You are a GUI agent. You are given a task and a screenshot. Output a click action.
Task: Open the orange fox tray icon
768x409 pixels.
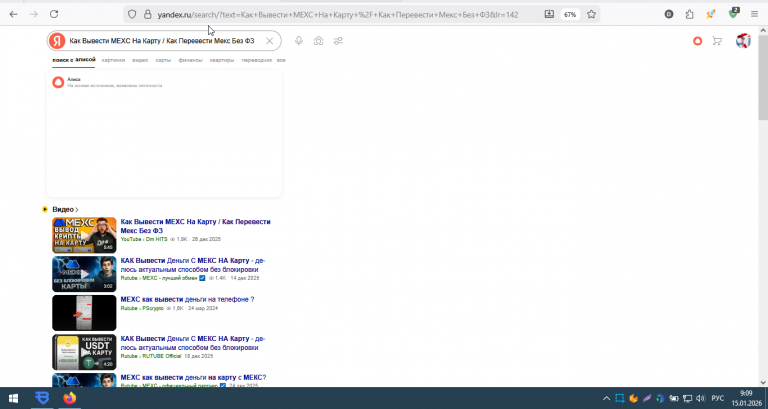633,398
